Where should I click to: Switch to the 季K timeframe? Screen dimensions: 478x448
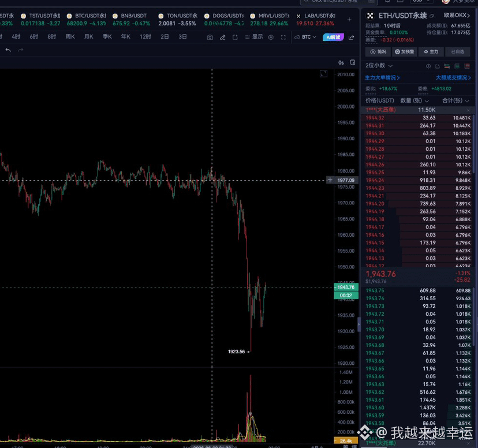point(107,37)
